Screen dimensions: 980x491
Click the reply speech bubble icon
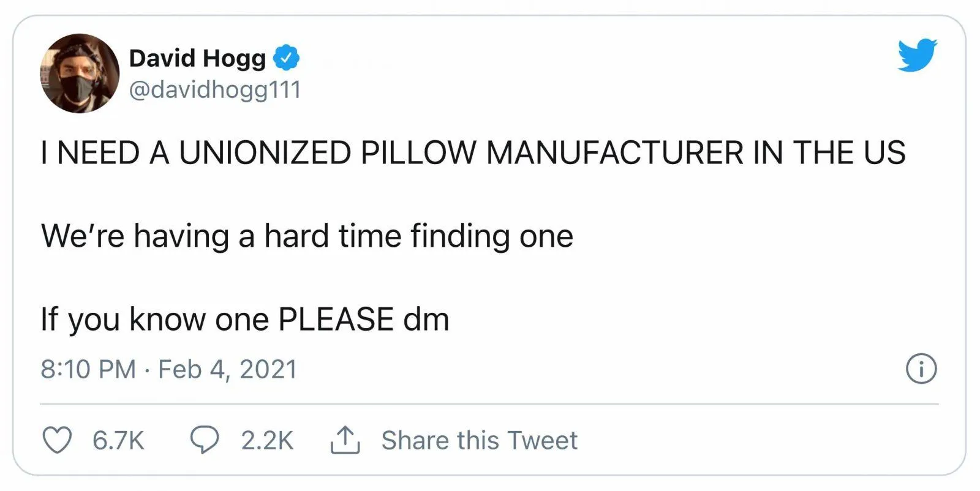(x=204, y=440)
